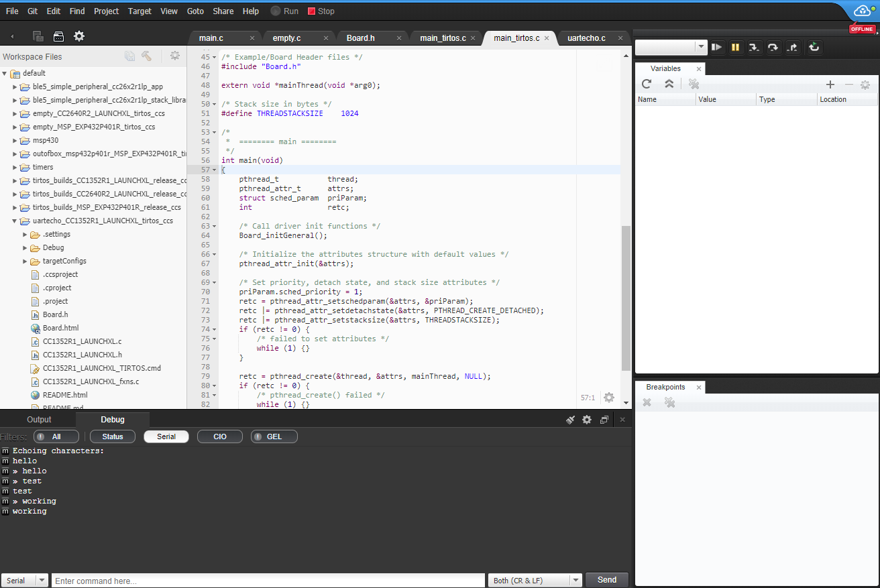Screen dimensions: 880x588
Task: Collapse the uartecho_CC1352R1_LAUNCHXL_tirtos_ccs project
Action: click(14, 220)
